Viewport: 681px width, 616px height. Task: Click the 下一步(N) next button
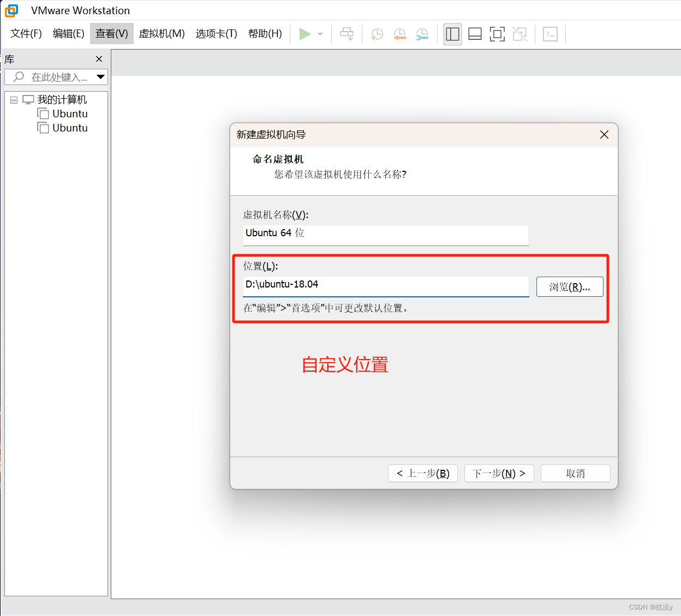point(499,473)
